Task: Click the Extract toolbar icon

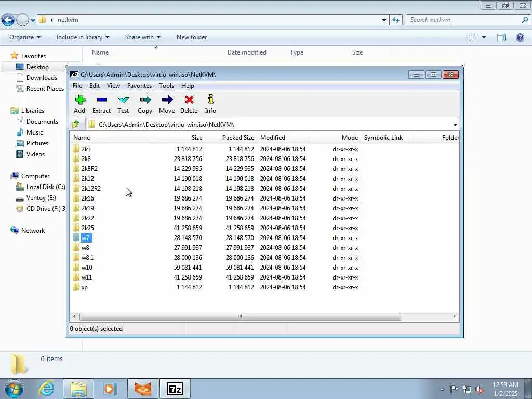Action: coord(101,100)
